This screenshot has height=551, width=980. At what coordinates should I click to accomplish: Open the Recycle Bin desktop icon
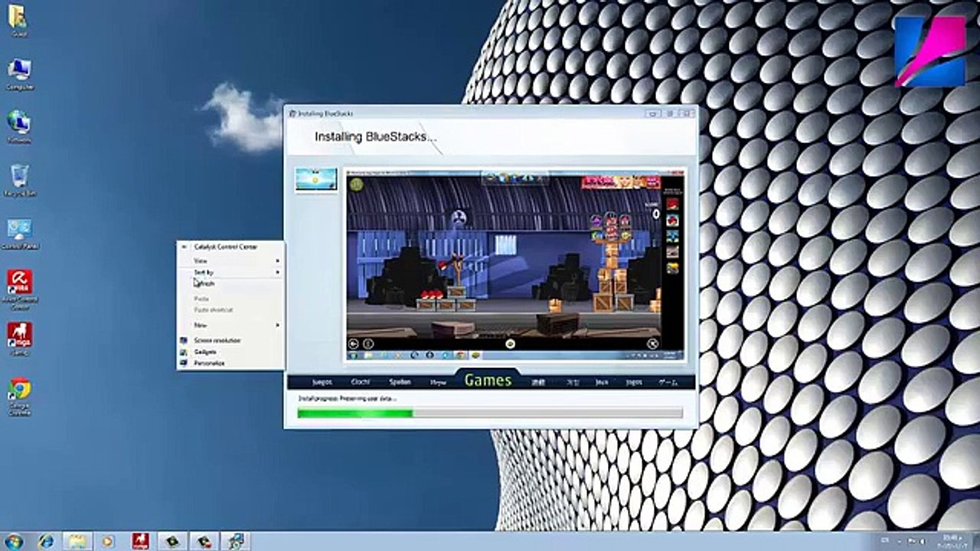click(x=20, y=181)
